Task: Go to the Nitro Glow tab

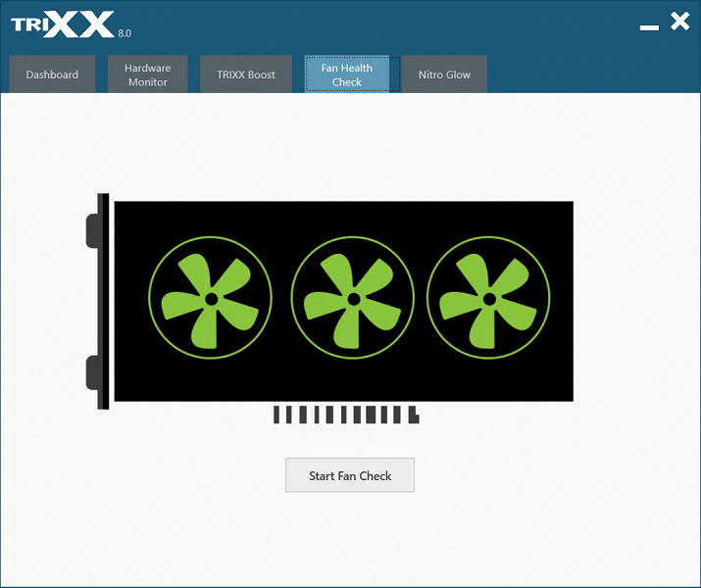Action: tap(444, 74)
